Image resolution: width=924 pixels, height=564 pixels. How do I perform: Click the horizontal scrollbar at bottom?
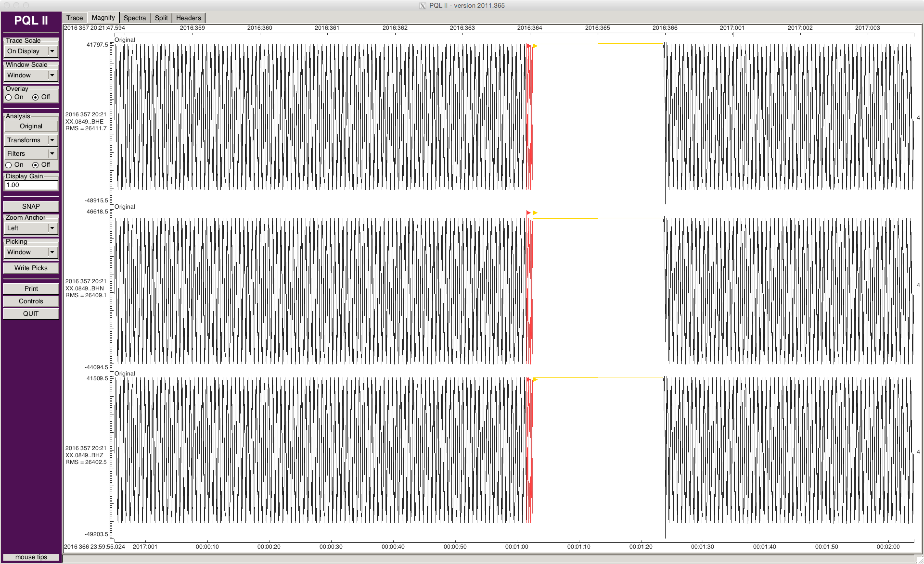[488, 558]
